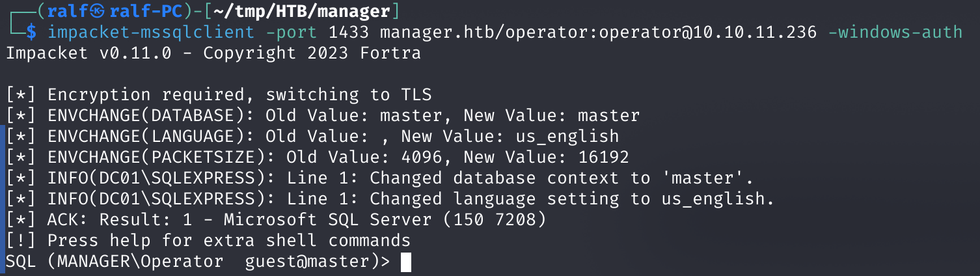Click the white cursor block after the SQL prompt
Viewport: 980px width, 276px height.
click(x=406, y=262)
